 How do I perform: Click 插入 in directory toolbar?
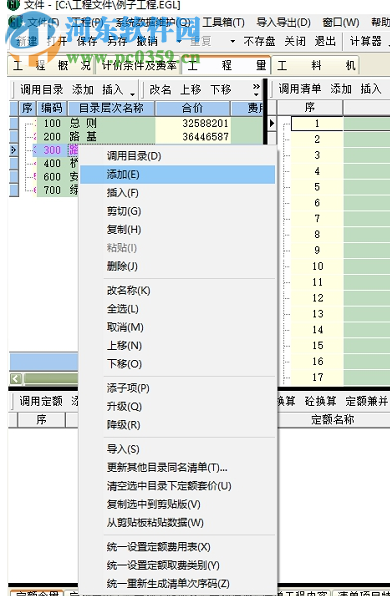point(113,90)
